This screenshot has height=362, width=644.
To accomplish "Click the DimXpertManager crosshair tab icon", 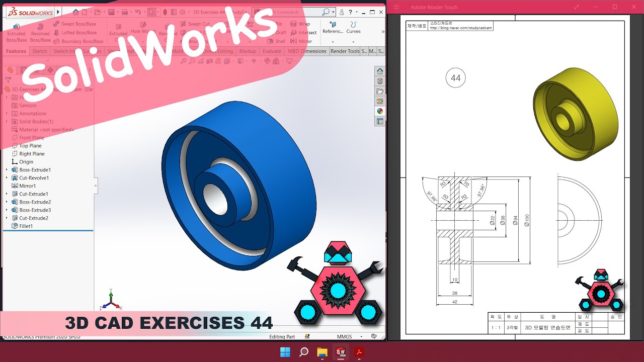I will 50,70.
